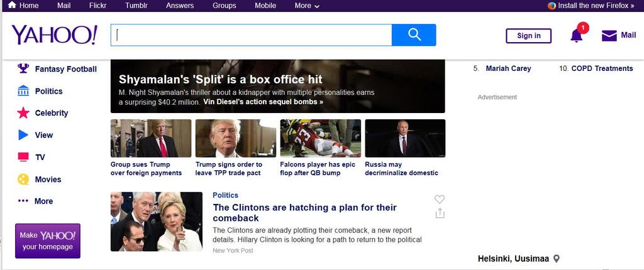Viewport: 644px width, 270px height.
Task: Open Vin Diesel's action sequel bombs link
Action: [264, 102]
